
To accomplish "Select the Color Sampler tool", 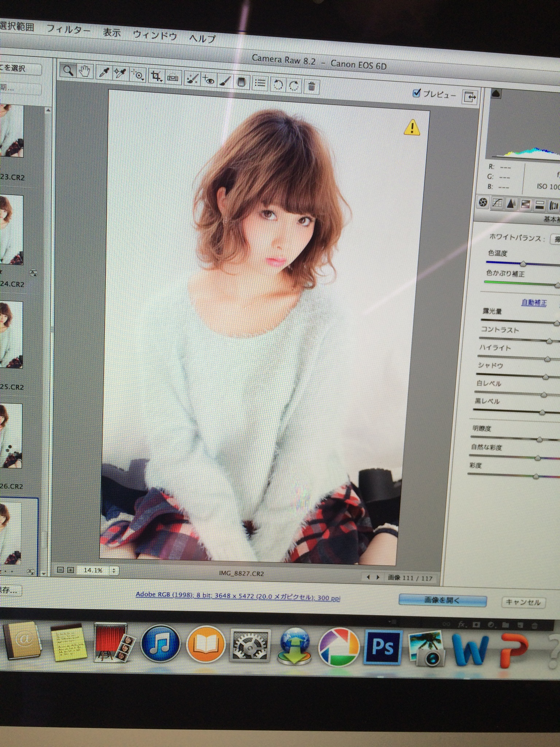I will coord(120,74).
